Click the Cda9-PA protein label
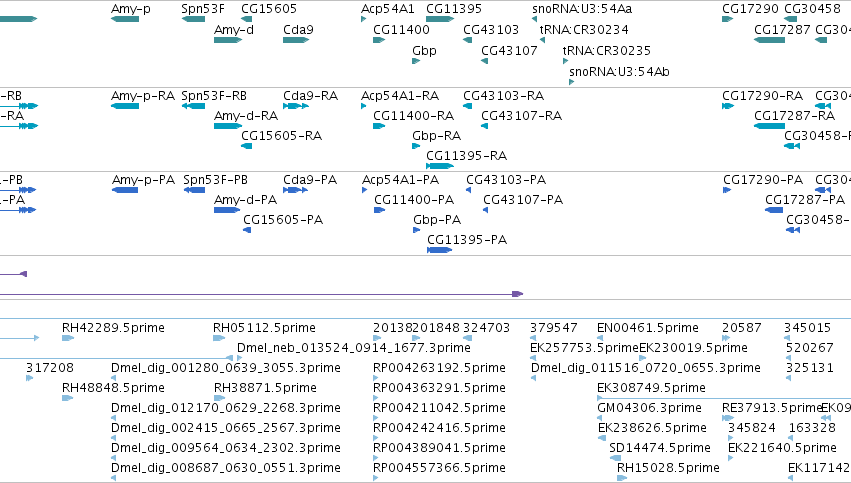851x483 pixels. tap(310, 180)
